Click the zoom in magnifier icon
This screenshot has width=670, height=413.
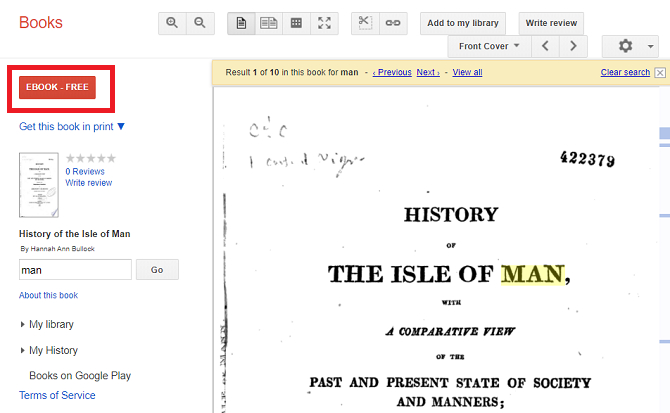(172, 23)
